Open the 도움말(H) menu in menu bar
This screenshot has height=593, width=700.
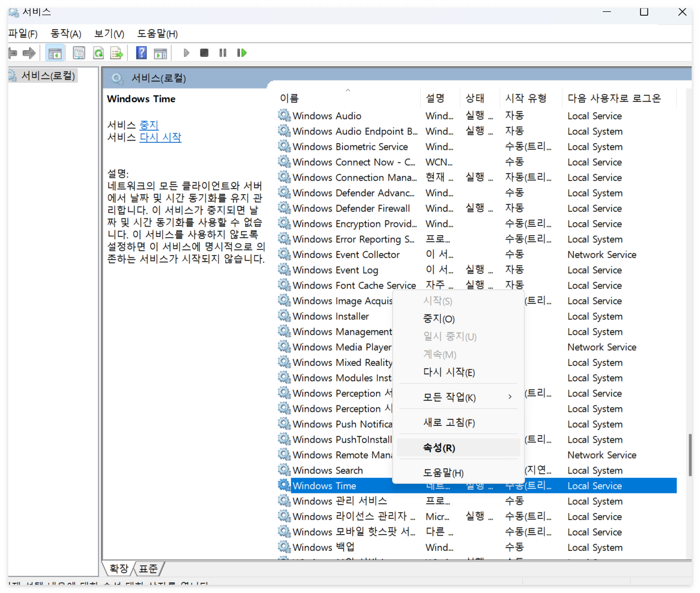(157, 34)
